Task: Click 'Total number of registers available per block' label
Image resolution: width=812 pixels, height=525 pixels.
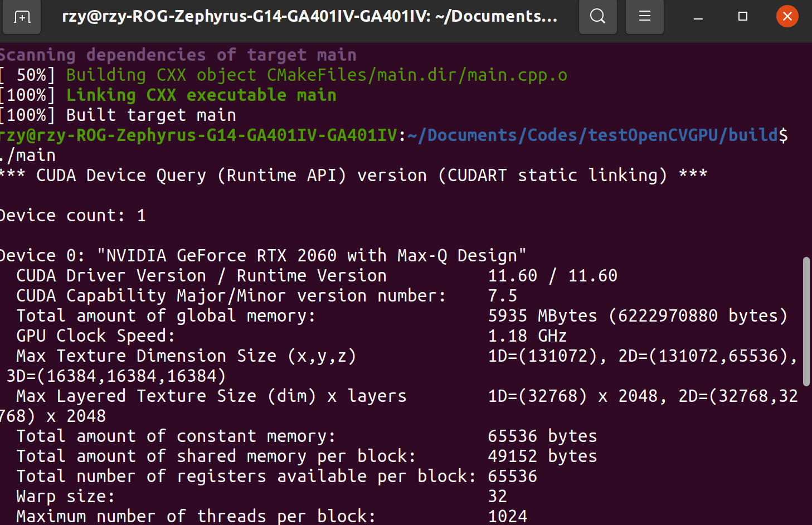Action: coord(246,476)
